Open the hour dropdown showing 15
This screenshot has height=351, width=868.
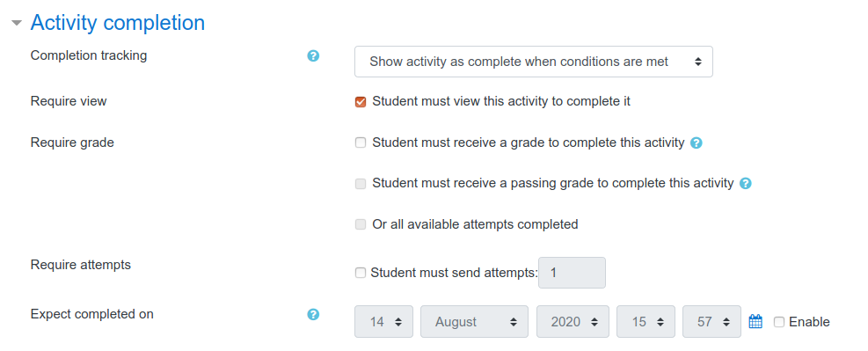tap(646, 321)
